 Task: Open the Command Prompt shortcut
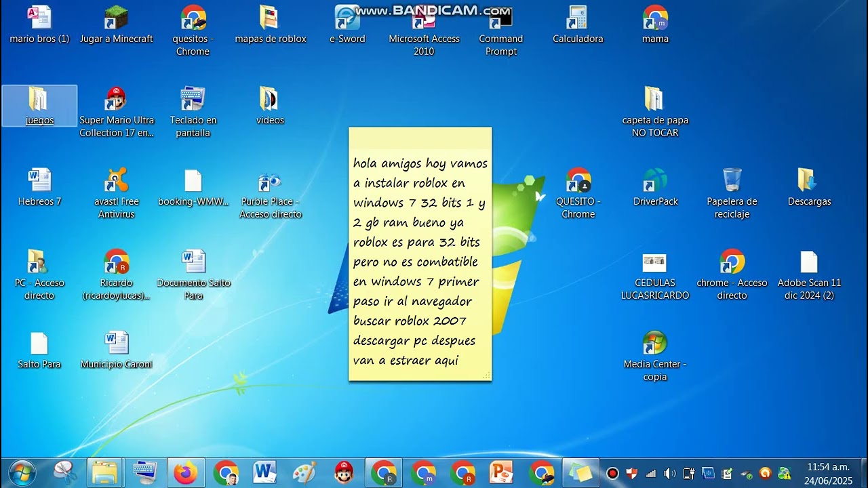[x=501, y=30]
